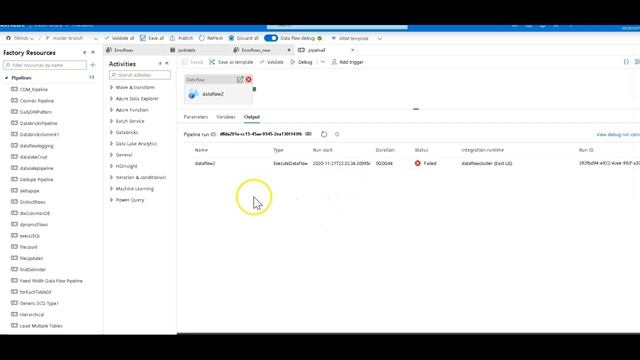
Task: Open the Variables tab
Action: point(226,117)
